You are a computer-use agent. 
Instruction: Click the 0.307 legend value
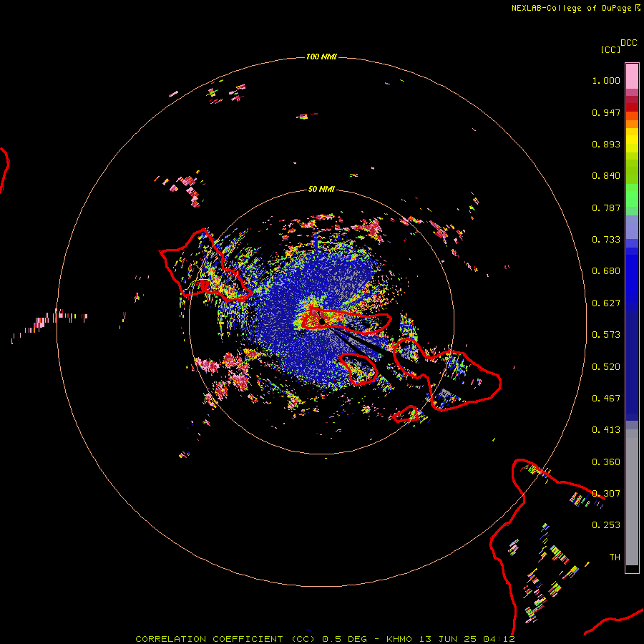pyautogui.click(x=606, y=494)
